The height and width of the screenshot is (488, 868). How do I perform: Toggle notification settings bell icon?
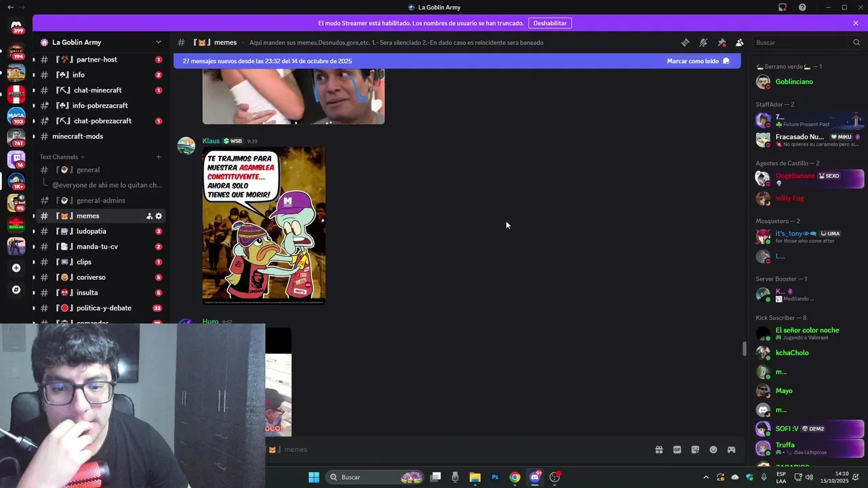[x=703, y=42]
